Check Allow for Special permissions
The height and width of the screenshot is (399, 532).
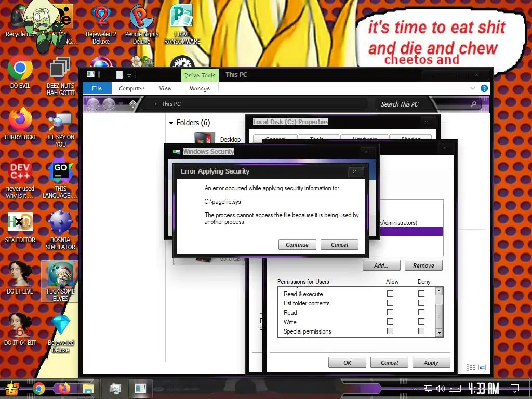(390, 331)
